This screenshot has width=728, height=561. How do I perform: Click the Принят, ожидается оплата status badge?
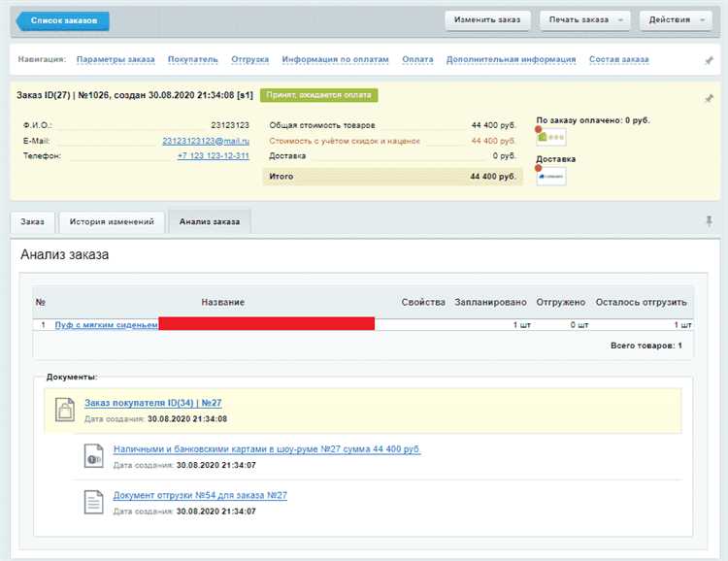click(319, 95)
